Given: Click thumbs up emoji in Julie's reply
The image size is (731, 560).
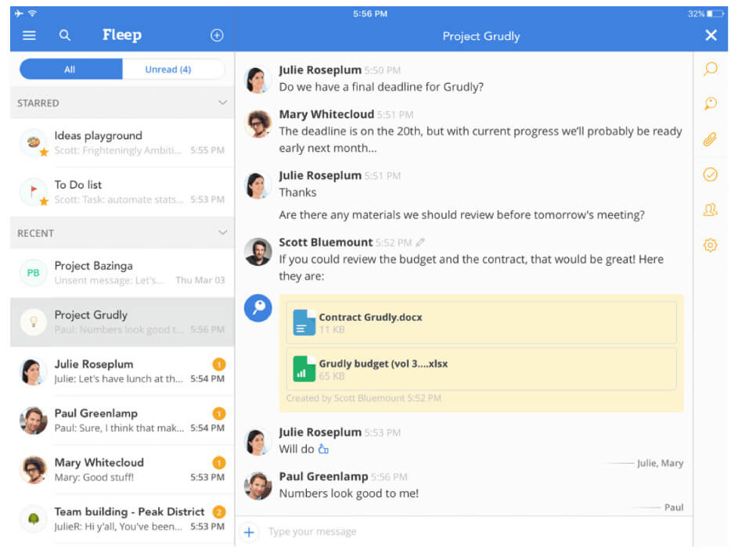Looking at the screenshot, I should pyautogui.click(x=323, y=449).
